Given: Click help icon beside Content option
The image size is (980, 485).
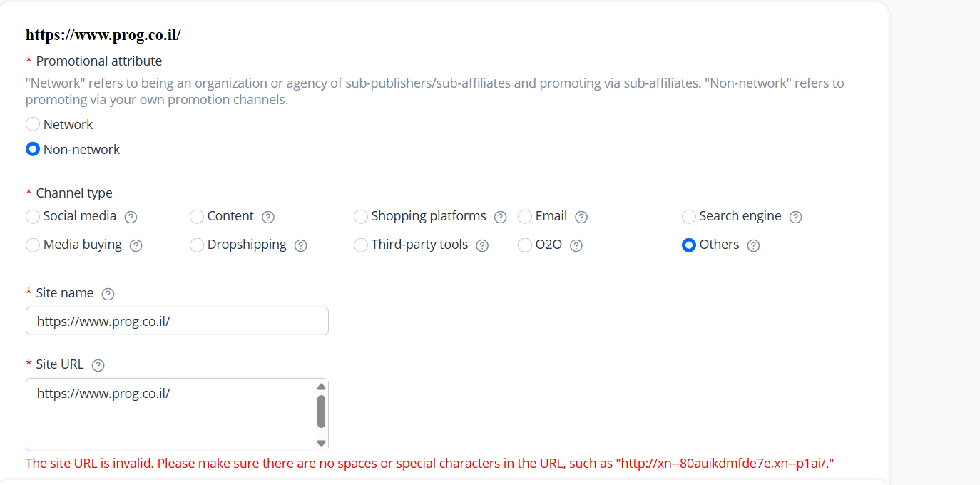Looking at the screenshot, I should click(268, 217).
